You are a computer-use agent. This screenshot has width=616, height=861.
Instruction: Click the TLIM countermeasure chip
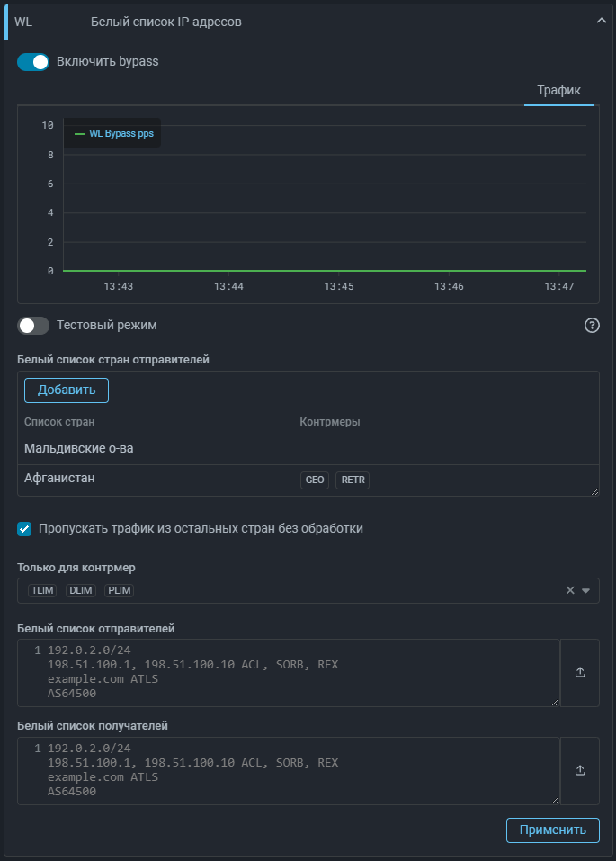point(42,590)
